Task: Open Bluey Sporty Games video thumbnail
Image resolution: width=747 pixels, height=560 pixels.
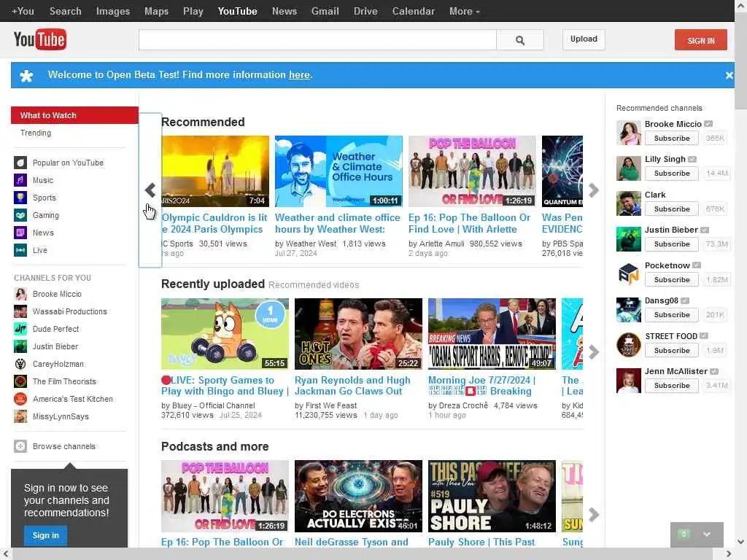Action: pos(225,334)
